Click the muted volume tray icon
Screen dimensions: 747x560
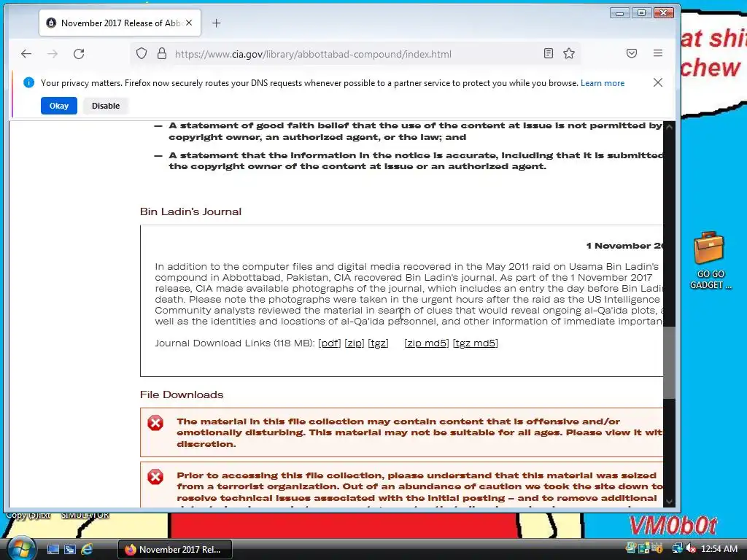click(690, 548)
